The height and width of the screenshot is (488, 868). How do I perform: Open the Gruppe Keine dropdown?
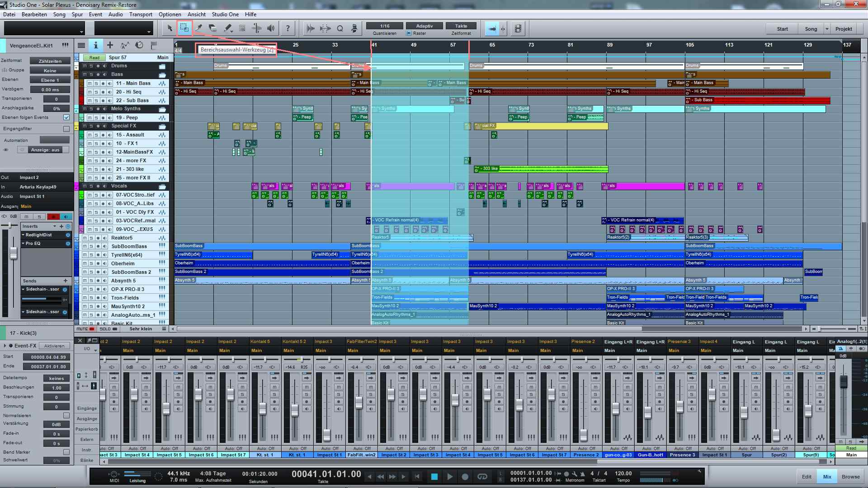pos(50,70)
